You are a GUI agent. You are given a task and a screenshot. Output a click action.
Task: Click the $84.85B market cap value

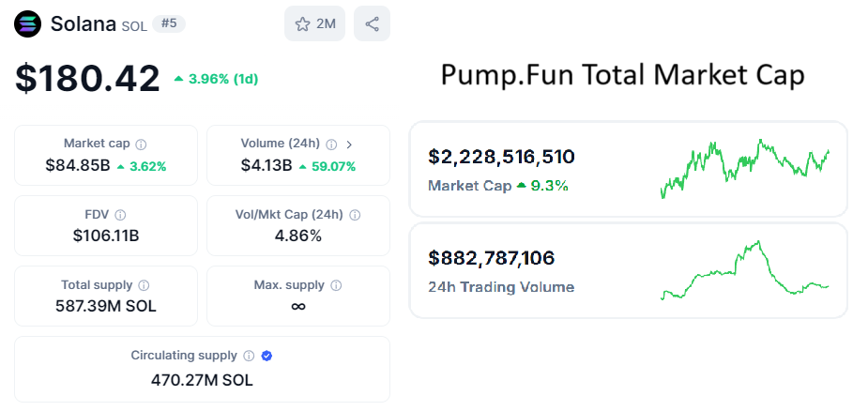tap(78, 165)
